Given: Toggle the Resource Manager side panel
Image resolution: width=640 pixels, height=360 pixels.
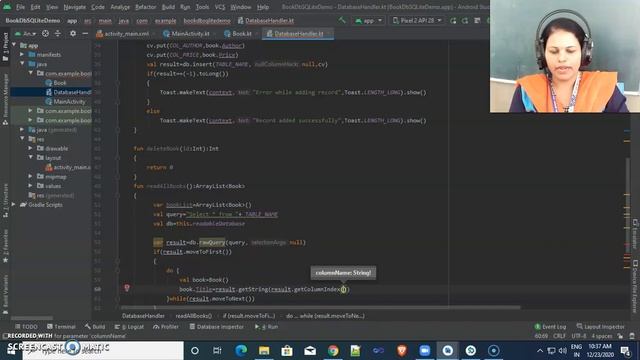Looking at the screenshot, I should [x=5, y=99].
